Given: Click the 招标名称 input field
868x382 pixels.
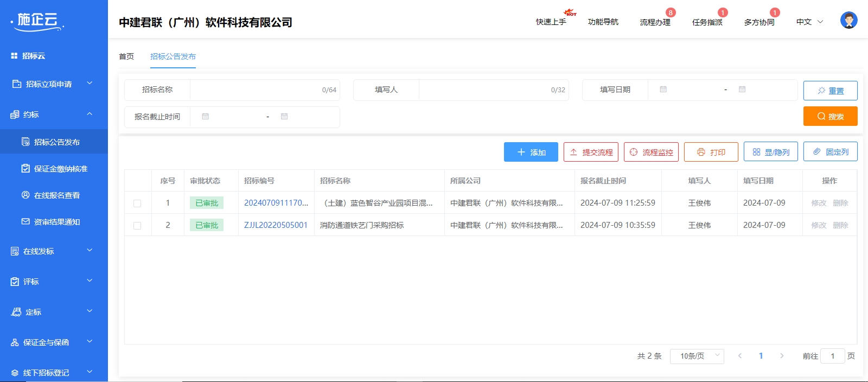Looking at the screenshot, I should click(255, 90).
